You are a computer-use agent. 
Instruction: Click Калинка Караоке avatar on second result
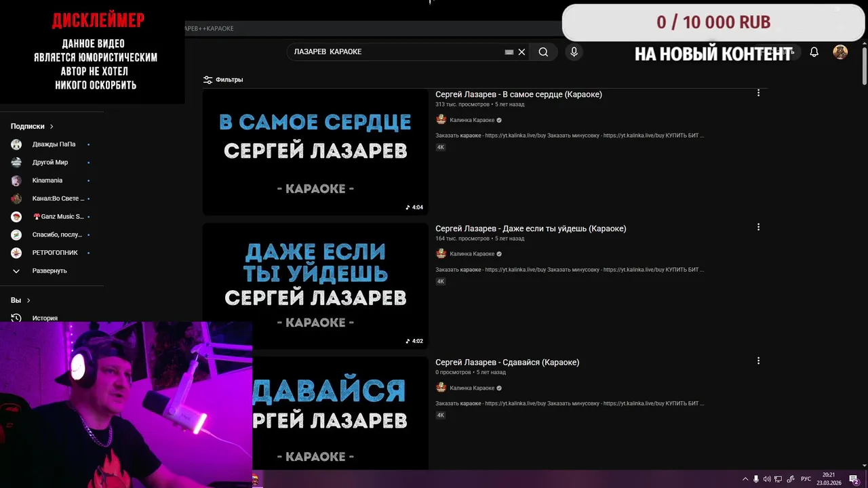[441, 253]
